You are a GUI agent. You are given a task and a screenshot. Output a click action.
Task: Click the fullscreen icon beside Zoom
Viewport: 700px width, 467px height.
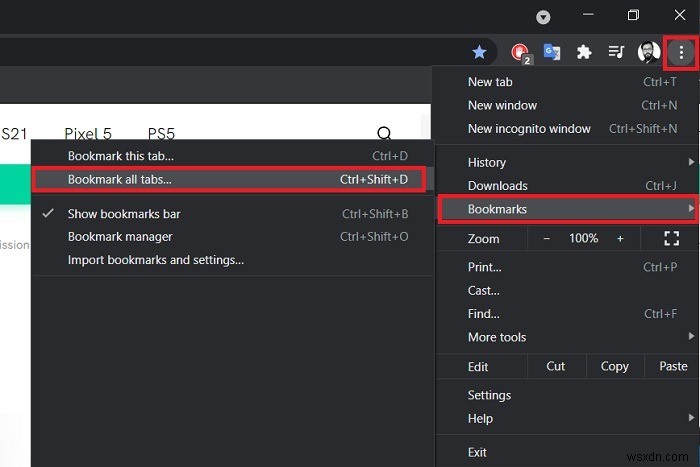pos(671,238)
